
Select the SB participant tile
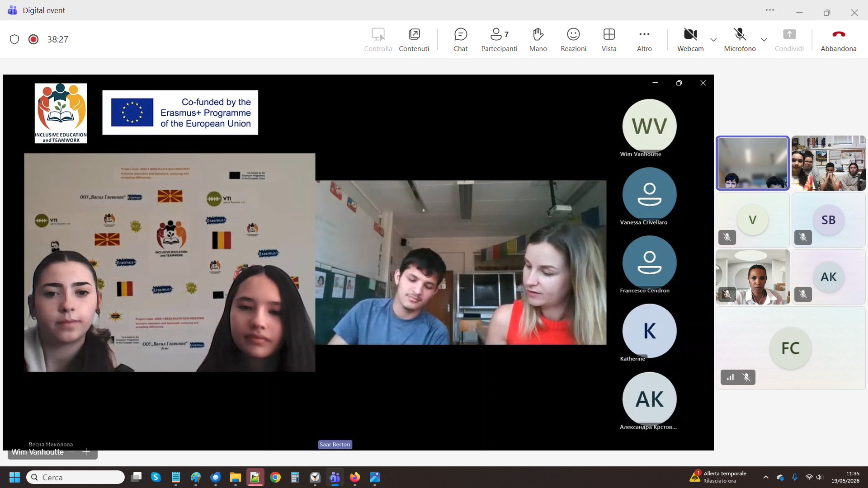(829, 220)
